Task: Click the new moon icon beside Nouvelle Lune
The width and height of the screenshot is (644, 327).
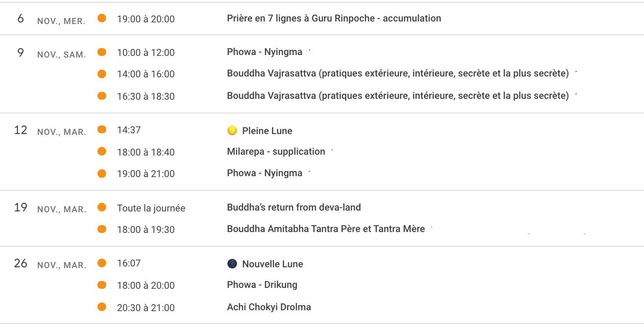Action: pyautogui.click(x=232, y=264)
